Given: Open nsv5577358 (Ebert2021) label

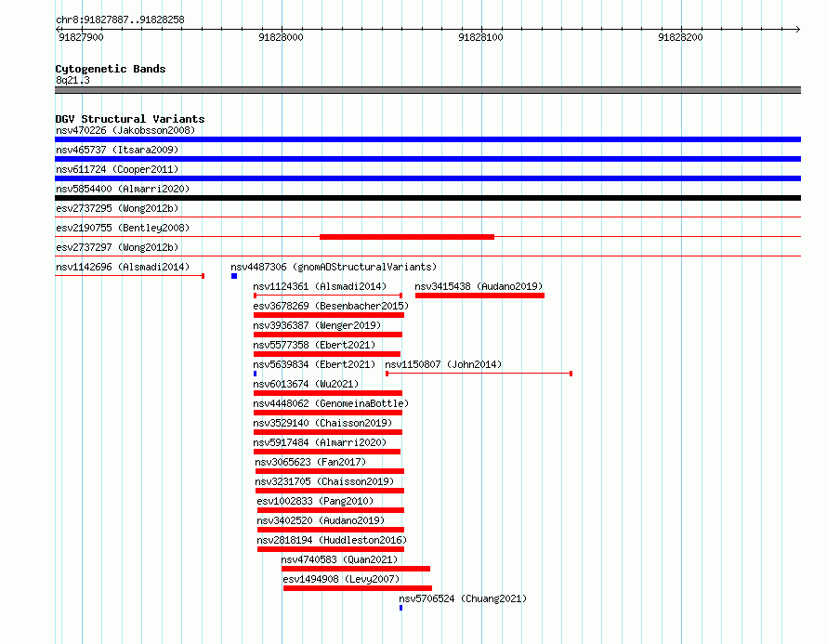Looking at the screenshot, I should 314,345.
